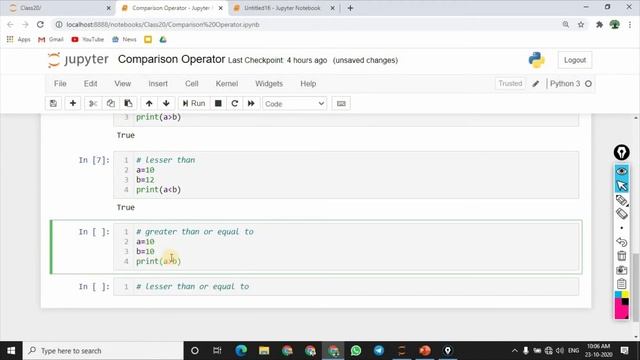640x360 pixels.
Task: Restart the kernel with circular arrow
Action: (x=235, y=104)
